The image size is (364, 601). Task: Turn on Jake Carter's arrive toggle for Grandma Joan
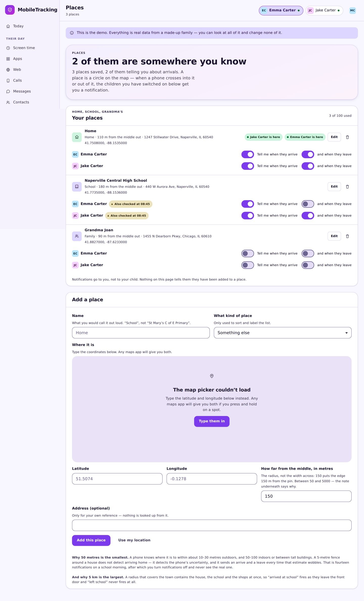point(248,265)
